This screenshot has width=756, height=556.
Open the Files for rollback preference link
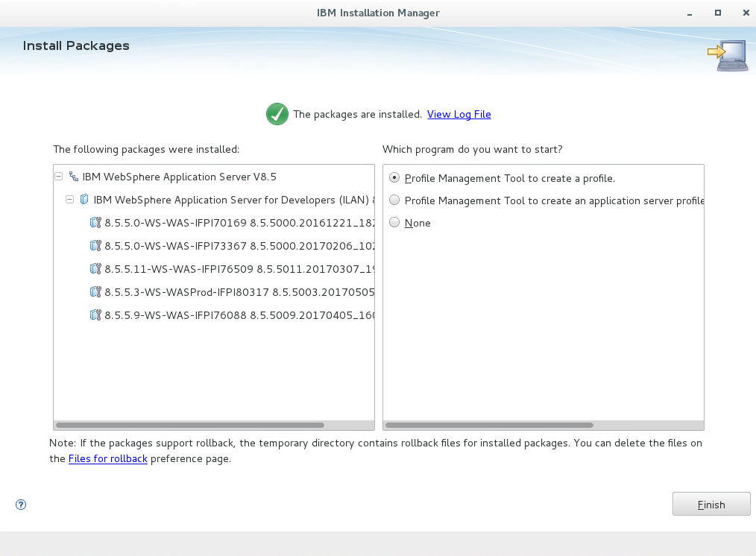[108, 458]
